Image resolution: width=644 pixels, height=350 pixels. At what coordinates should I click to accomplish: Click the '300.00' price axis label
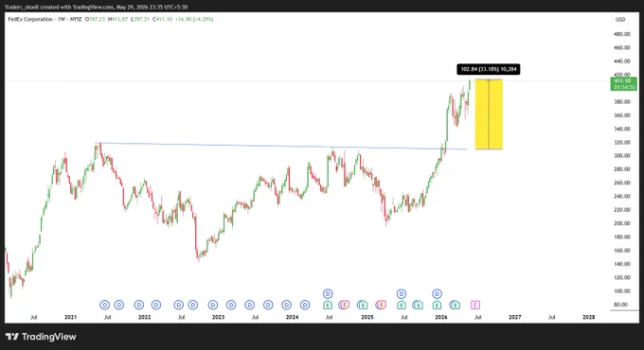coord(622,156)
